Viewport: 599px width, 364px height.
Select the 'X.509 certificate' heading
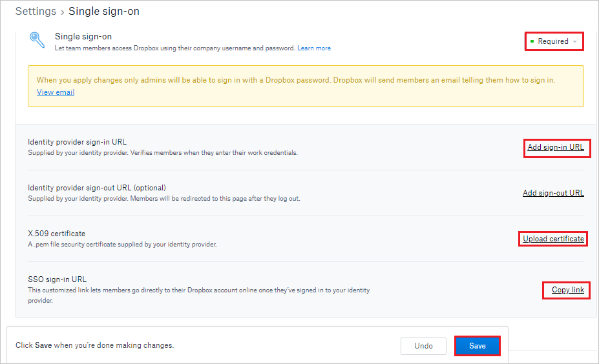[x=56, y=234]
